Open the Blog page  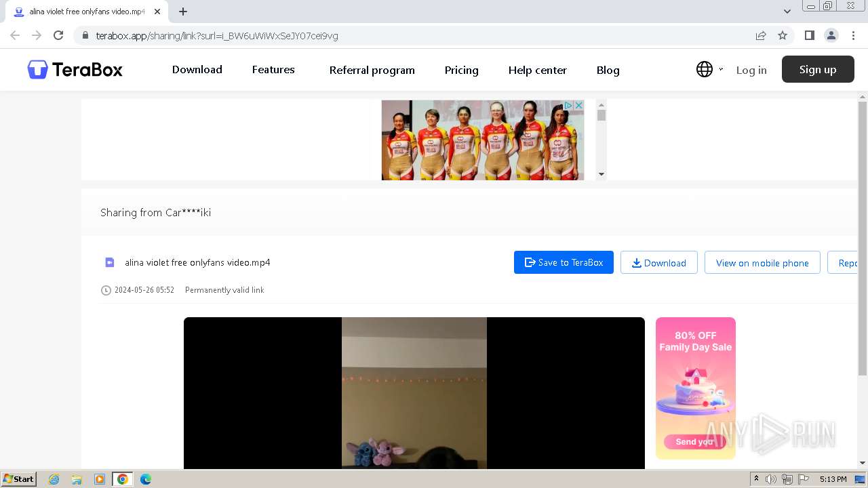[x=608, y=70]
